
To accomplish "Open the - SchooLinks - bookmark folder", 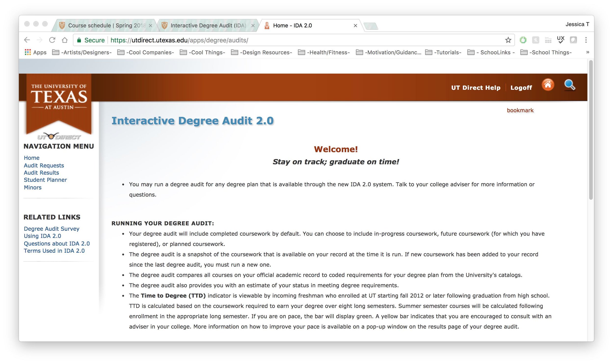I will 491,52.
